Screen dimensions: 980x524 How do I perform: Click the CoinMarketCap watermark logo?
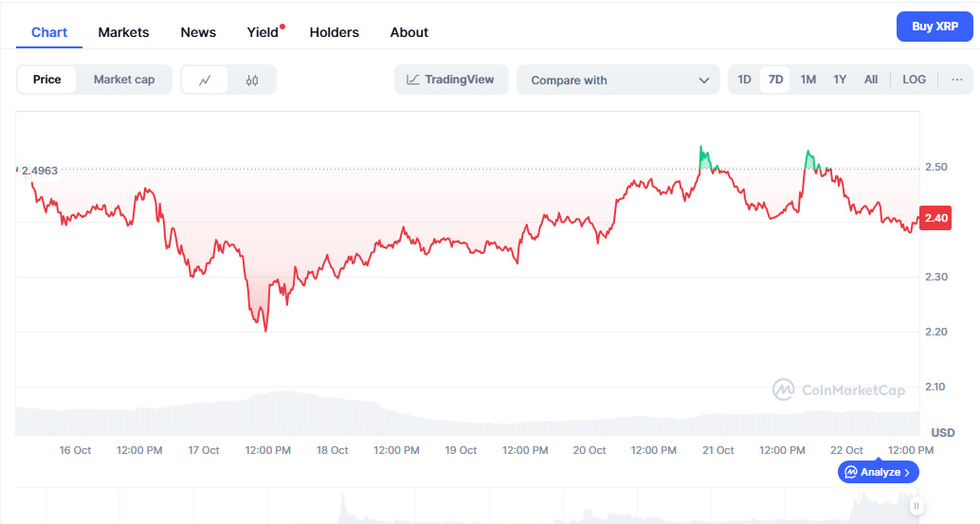[838, 389]
